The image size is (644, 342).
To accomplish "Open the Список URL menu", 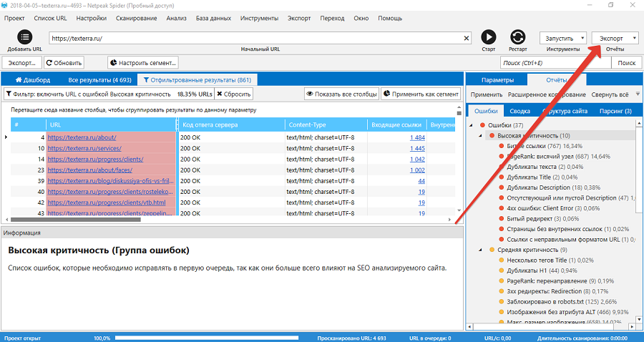I will pos(50,18).
